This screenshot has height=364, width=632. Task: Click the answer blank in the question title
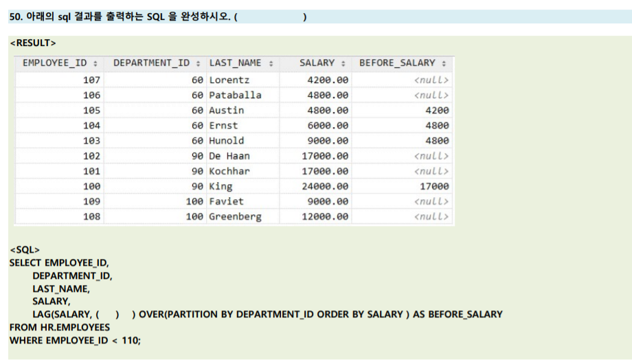click(x=271, y=17)
